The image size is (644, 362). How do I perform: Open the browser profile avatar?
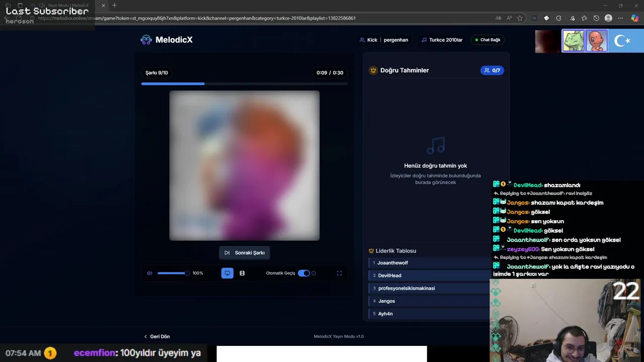[x=608, y=18]
